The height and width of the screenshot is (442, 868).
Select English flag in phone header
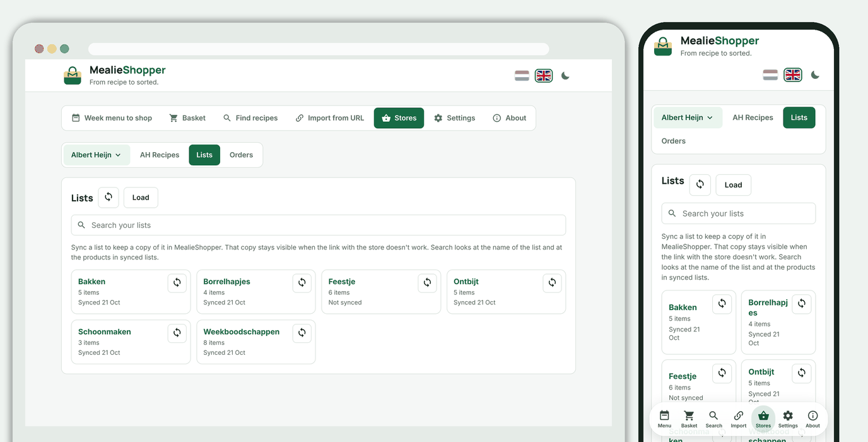point(793,75)
